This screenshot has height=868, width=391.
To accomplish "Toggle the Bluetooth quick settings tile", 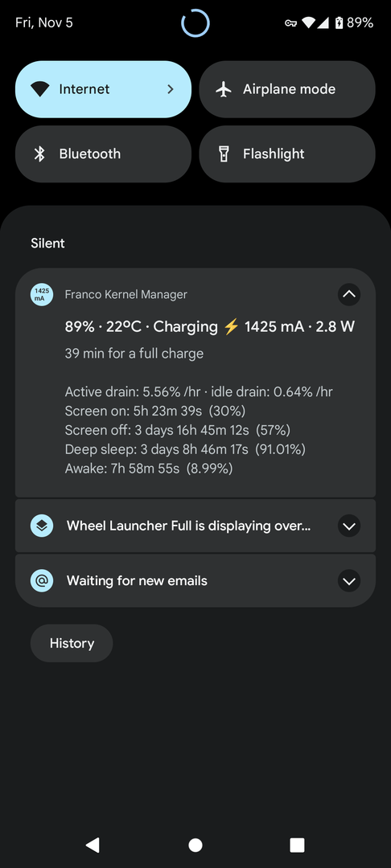I will [104, 154].
